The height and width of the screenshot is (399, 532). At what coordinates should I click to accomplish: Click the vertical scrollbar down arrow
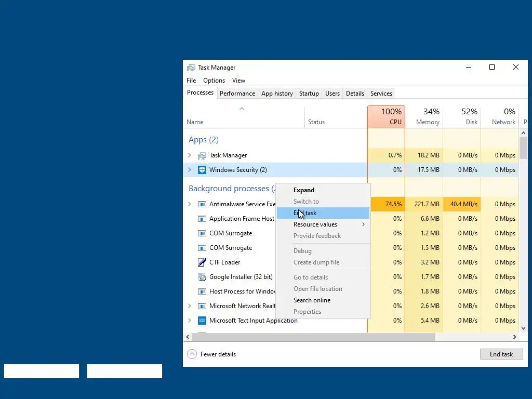tap(523, 328)
